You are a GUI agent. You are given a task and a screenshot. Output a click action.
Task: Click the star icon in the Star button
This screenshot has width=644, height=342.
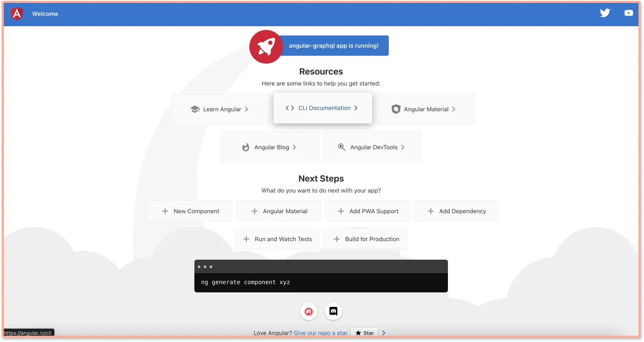(358, 333)
